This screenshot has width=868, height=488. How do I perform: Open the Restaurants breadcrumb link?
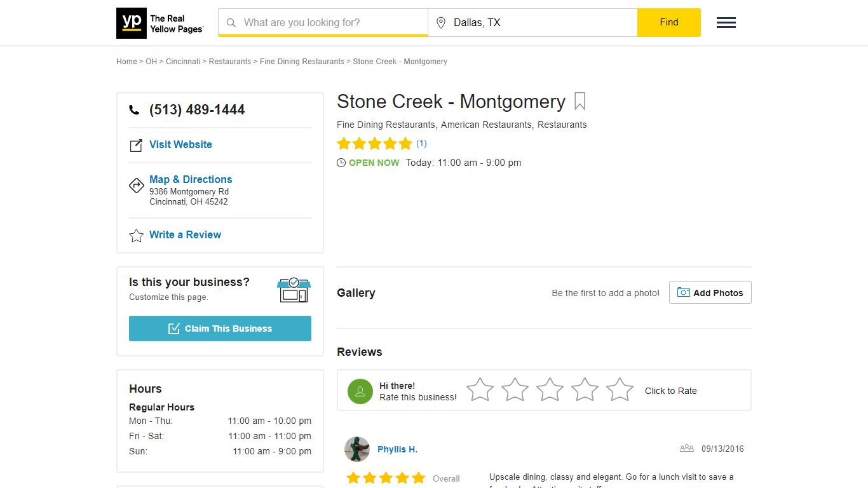tap(230, 62)
